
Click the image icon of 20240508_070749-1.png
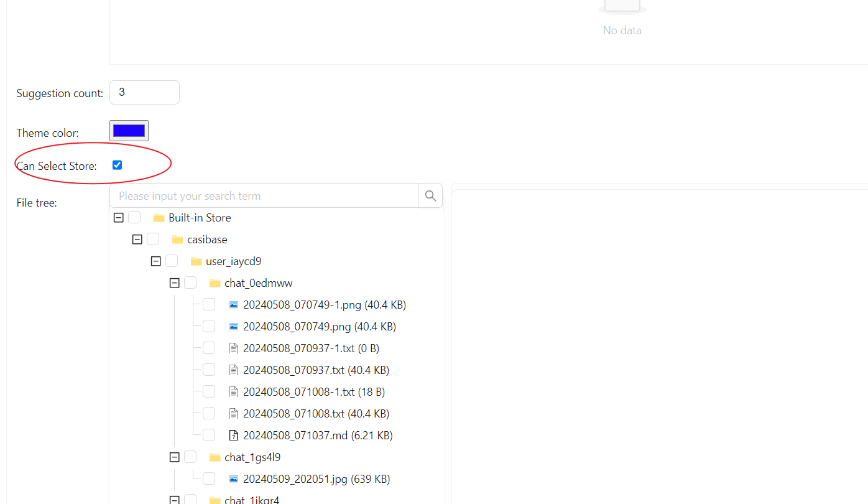click(234, 305)
